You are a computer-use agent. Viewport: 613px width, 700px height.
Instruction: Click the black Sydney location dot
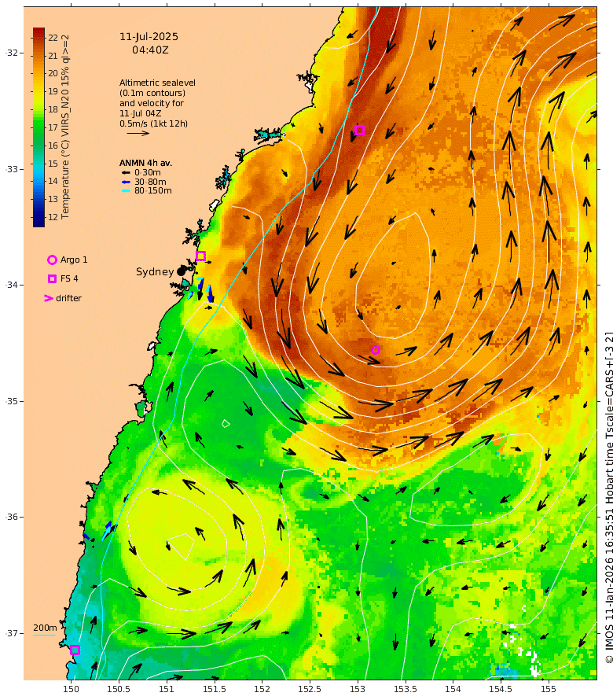pos(181,271)
